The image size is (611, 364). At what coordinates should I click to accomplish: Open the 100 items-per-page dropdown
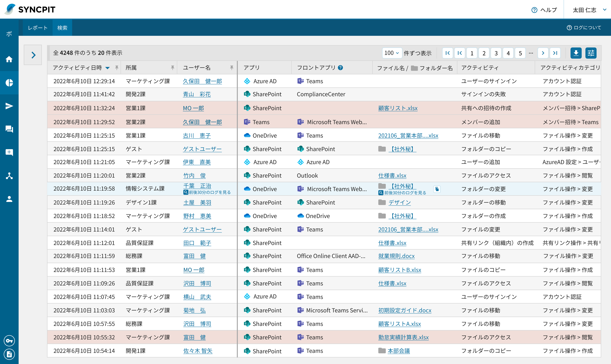click(392, 53)
